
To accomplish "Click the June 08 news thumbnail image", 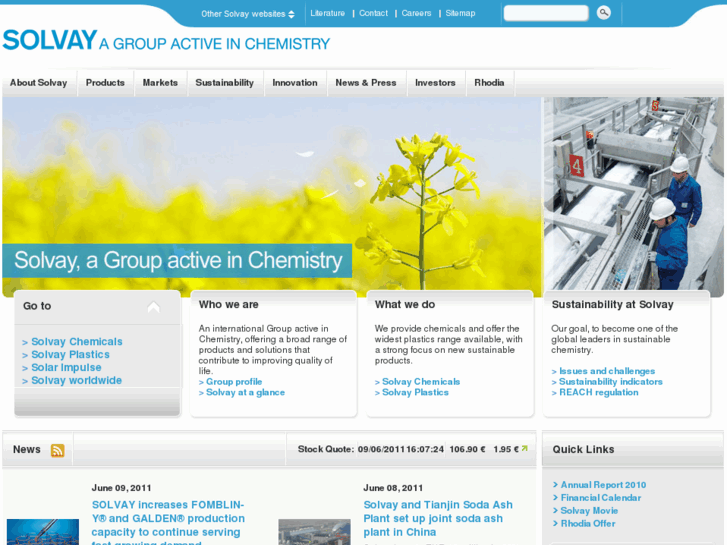I will (x=314, y=532).
